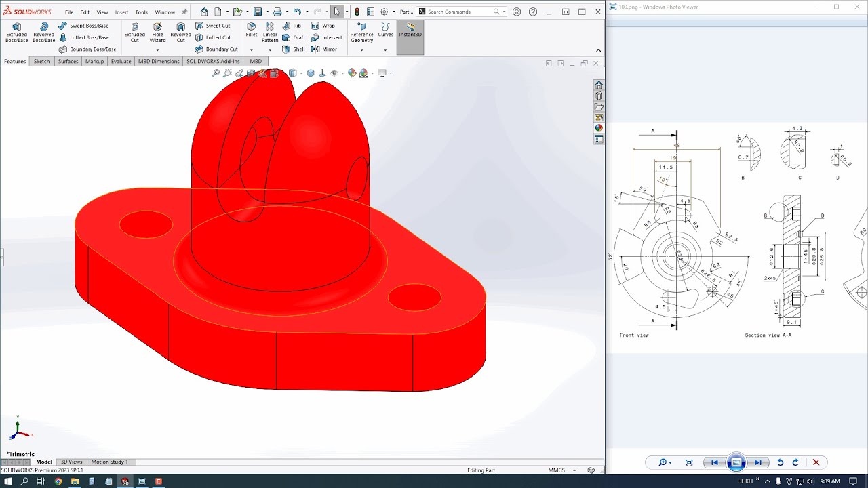Click the Print icon in the top toolbar

277,12
